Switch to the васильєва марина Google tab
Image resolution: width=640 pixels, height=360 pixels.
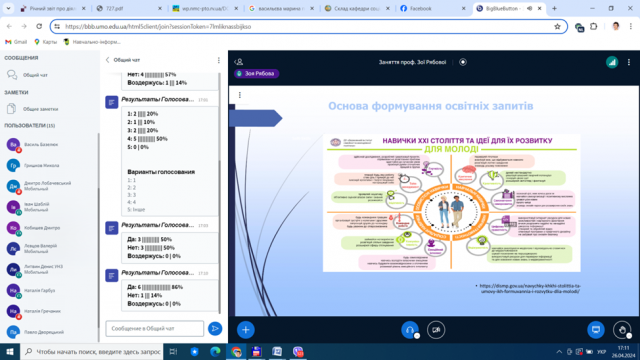[x=280, y=8]
